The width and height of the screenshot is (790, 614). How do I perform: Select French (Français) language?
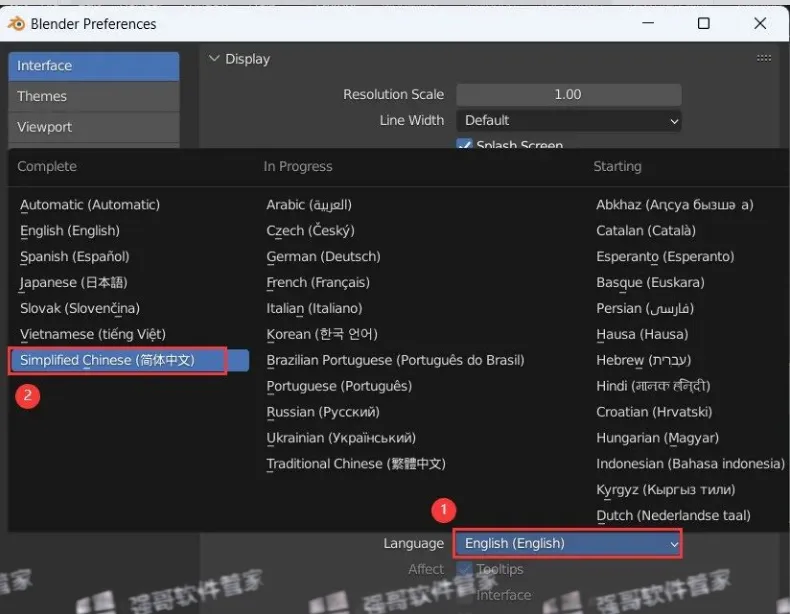tap(318, 283)
